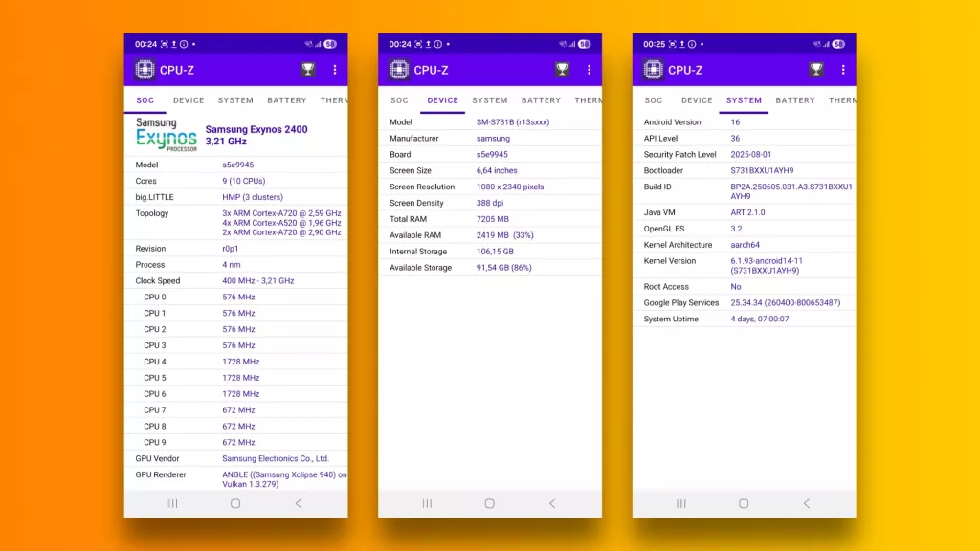Tap 'Samsung Electronics Co., Ltd.' GPU vendor value
The width and height of the screenshot is (980, 551).
(276, 458)
